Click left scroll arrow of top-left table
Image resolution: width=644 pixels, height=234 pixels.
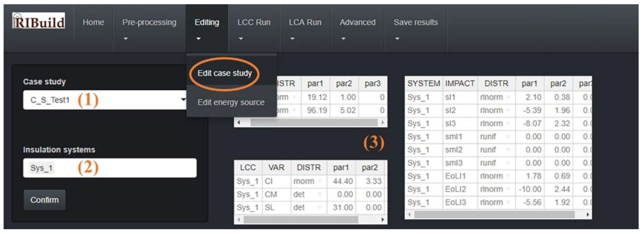[x=239, y=123]
